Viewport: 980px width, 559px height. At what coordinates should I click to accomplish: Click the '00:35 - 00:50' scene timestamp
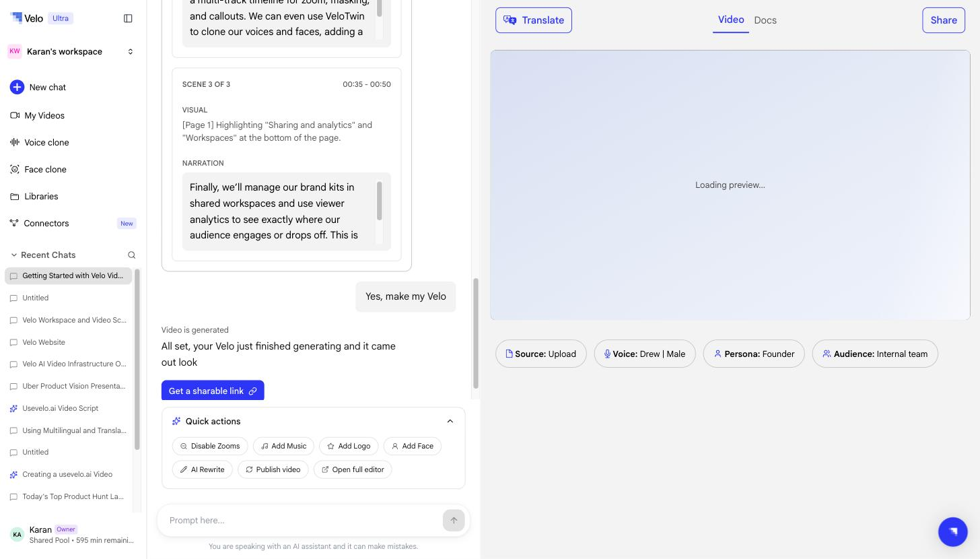coord(367,84)
